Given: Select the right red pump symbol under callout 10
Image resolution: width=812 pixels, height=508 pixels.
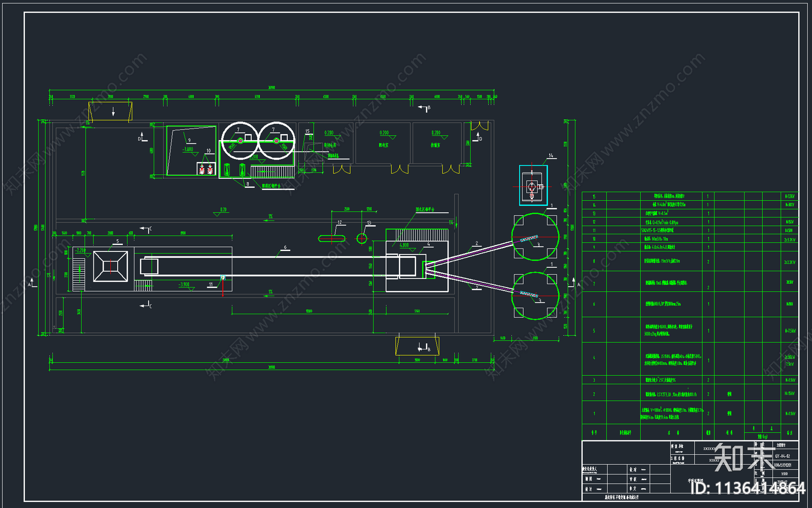Looking at the screenshot, I should coord(210,169).
